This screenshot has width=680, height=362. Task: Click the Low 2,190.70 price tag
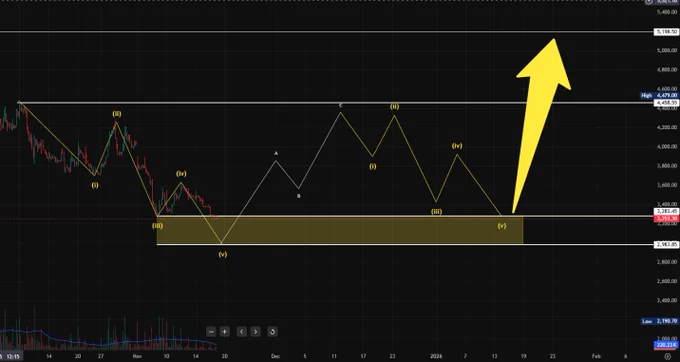[x=660, y=321]
